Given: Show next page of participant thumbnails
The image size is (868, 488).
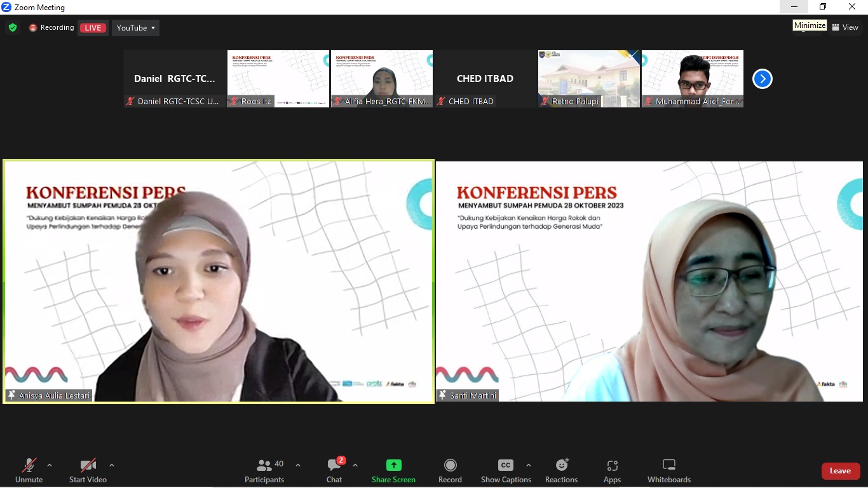Looking at the screenshot, I should tap(762, 79).
